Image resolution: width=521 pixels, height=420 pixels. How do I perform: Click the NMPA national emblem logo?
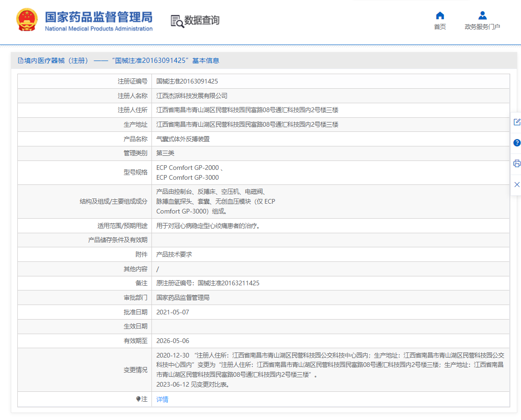(27, 20)
